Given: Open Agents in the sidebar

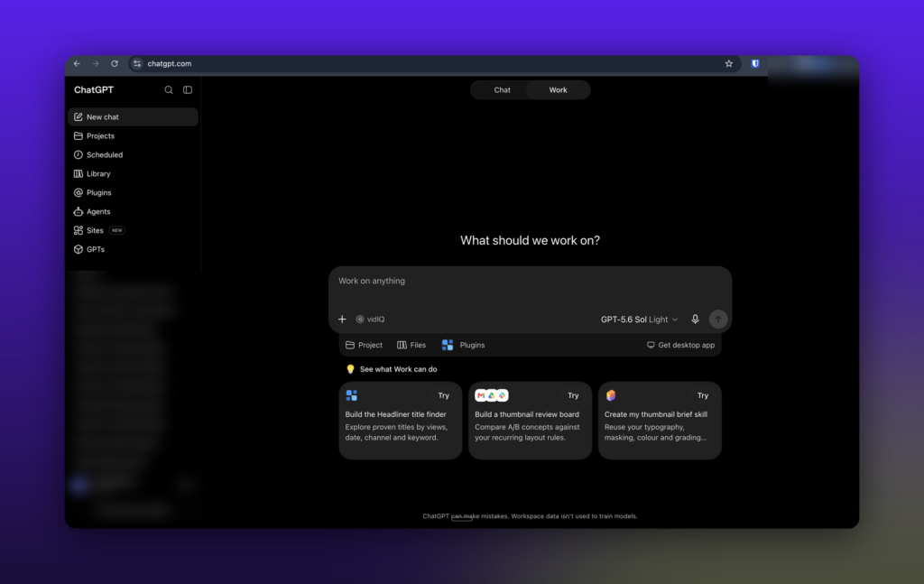Looking at the screenshot, I should click(x=134, y=211).
